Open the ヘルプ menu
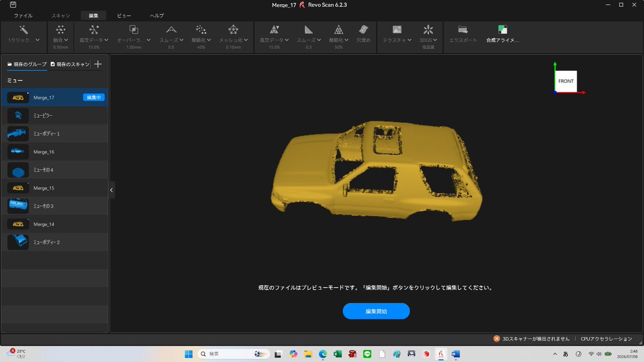The height and width of the screenshot is (362, 644). [157, 16]
